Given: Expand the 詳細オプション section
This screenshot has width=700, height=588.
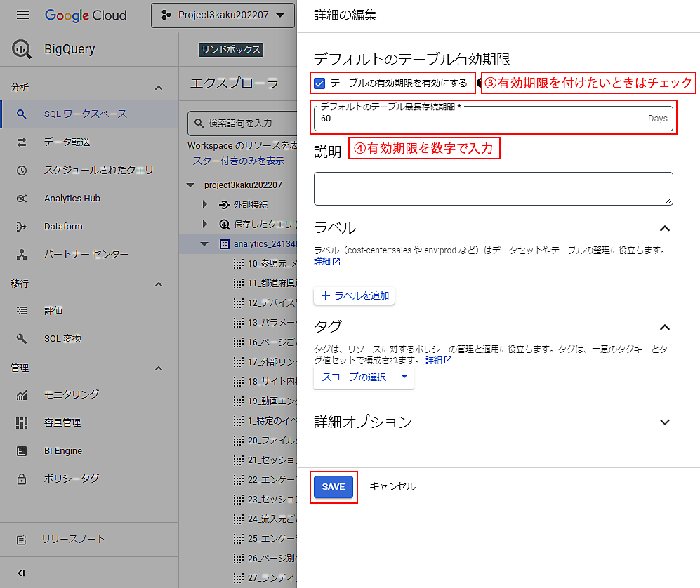Looking at the screenshot, I should coord(665,422).
